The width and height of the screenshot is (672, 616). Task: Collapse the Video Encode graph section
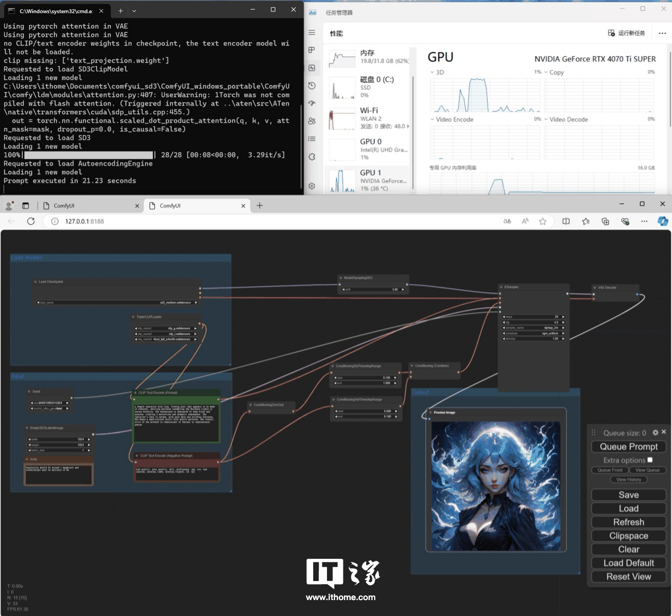pyautogui.click(x=432, y=119)
